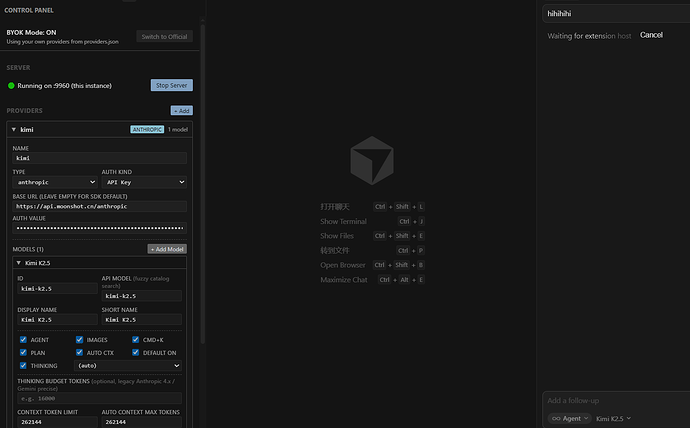This screenshot has width=690, height=428.
Task: Click the Base URL input field
Action: [x=100, y=206]
